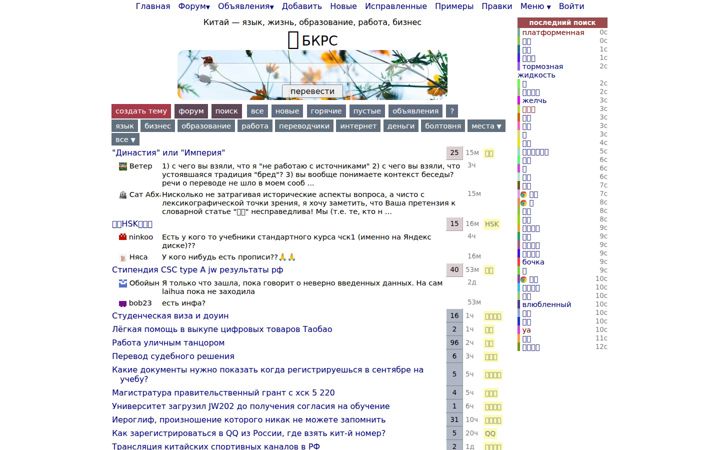Open topic Студенческая виза и доуин
This screenshot has width=720, height=450.
(x=170, y=316)
